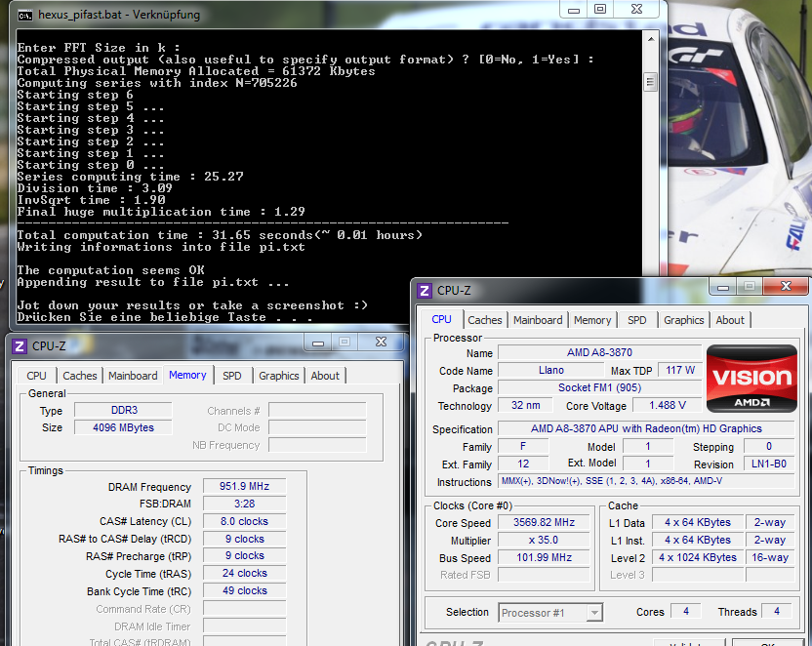Click the Bus Speed value 101.99 MHz
The height and width of the screenshot is (646, 812).
(544, 557)
